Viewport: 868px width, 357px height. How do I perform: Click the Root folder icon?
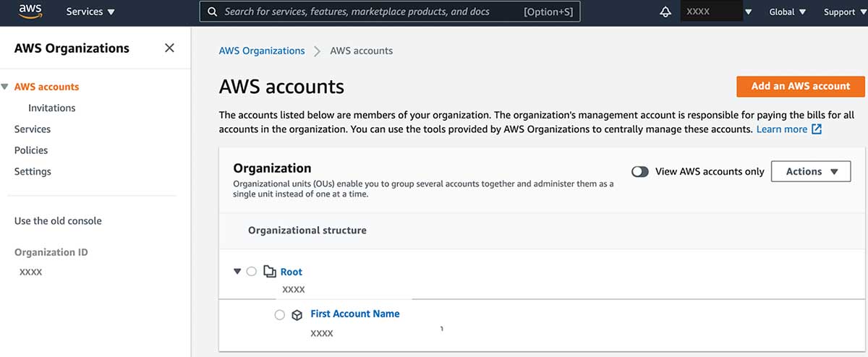(270, 272)
